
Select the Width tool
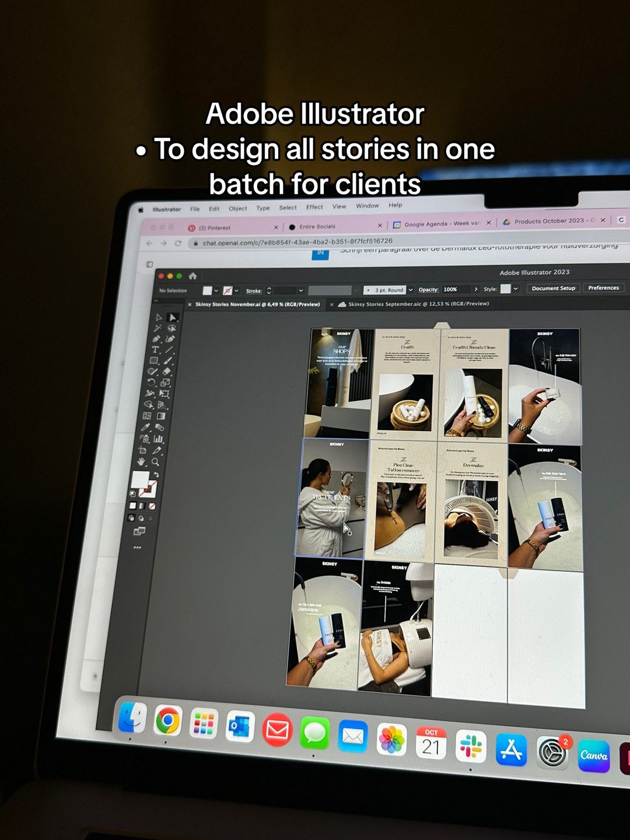tap(150, 393)
